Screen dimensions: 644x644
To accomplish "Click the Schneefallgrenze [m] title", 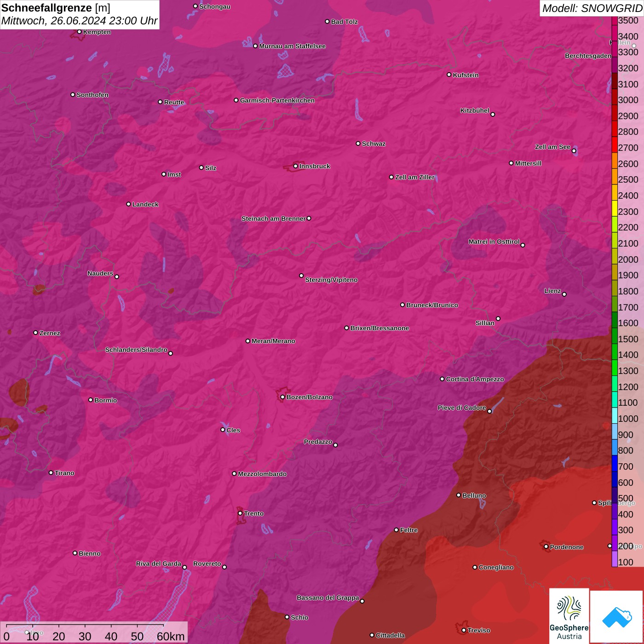I will (56, 8).
